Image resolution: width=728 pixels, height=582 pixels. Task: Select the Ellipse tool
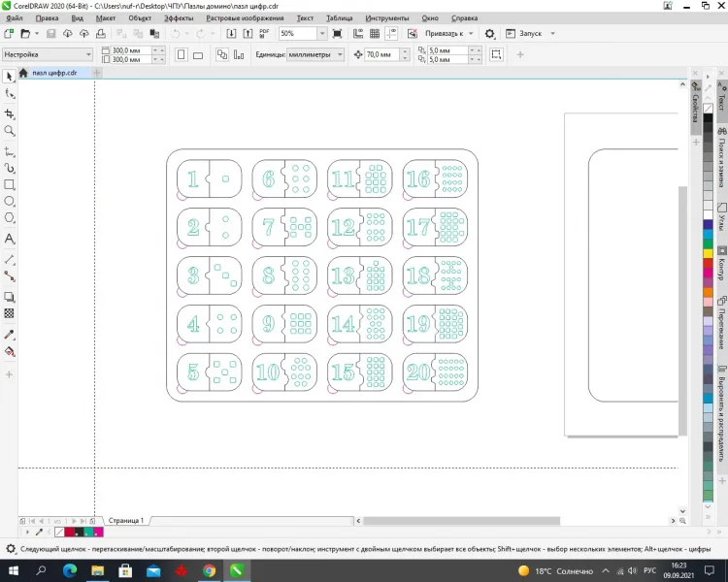click(10, 202)
